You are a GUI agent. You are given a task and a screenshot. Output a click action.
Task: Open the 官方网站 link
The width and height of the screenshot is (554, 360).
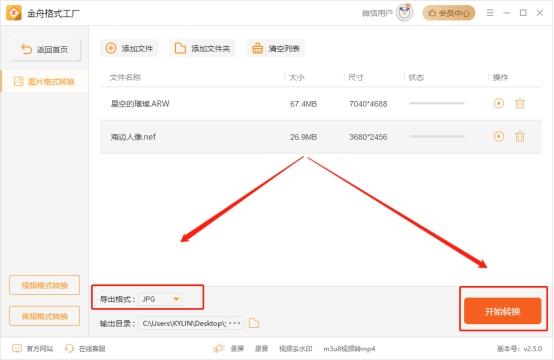coord(33,349)
